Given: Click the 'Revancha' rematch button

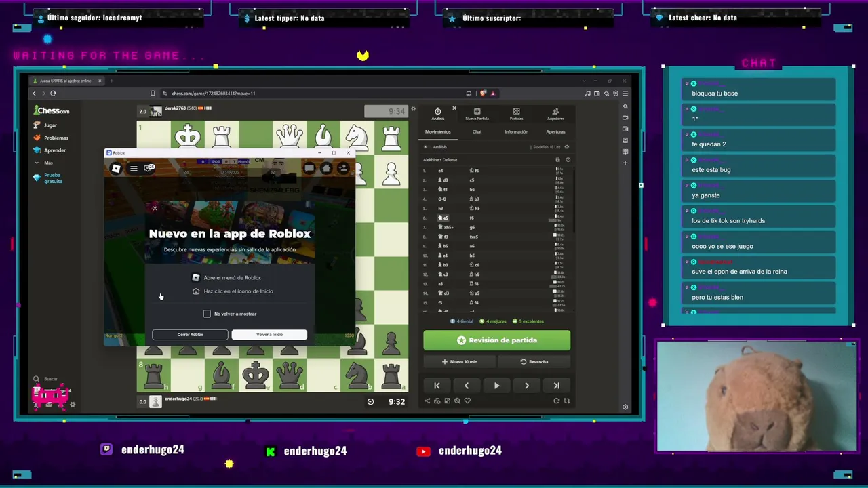Looking at the screenshot, I should pyautogui.click(x=534, y=362).
